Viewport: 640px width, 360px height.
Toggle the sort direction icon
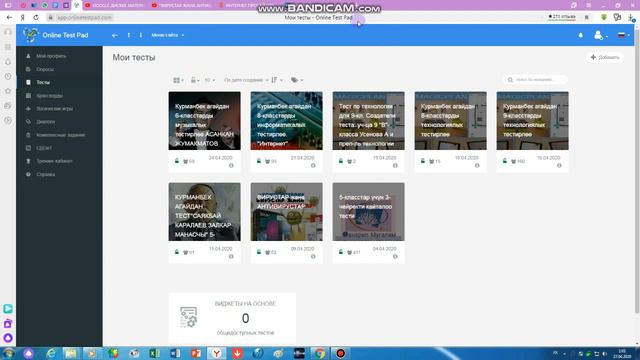click(274, 80)
